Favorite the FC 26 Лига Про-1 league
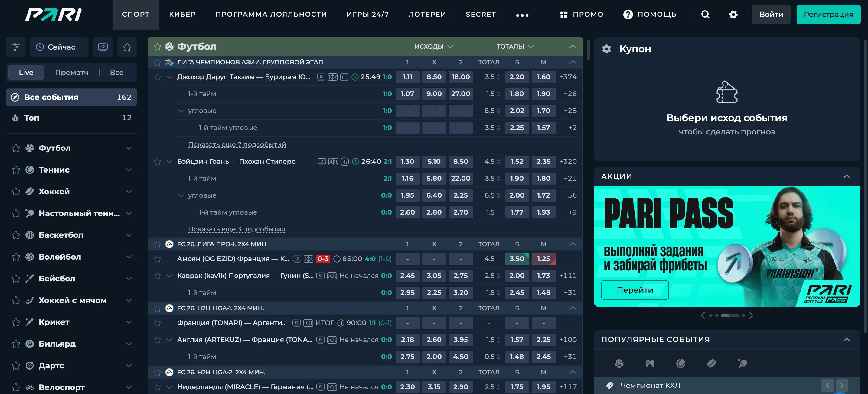868x394 pixels. [x=157, y=244]
